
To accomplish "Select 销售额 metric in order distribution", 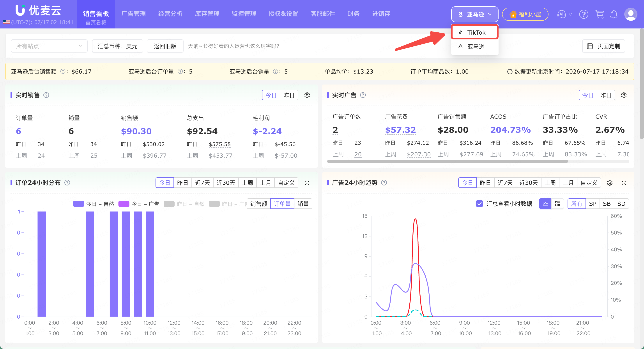I will [258, 204].
